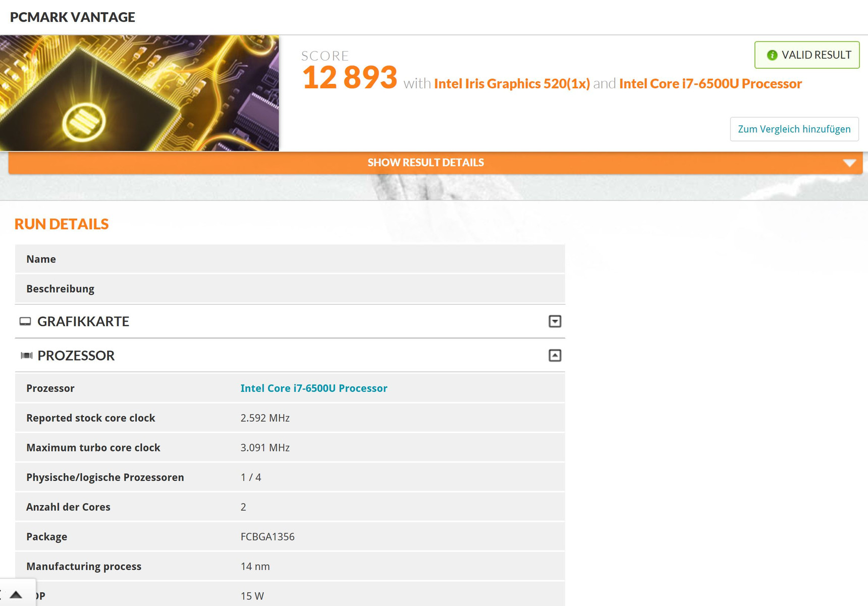Open Intel Core i7-6500U Processor link in Prozessor row
The image size is (868, 606).
pos(314,388)
